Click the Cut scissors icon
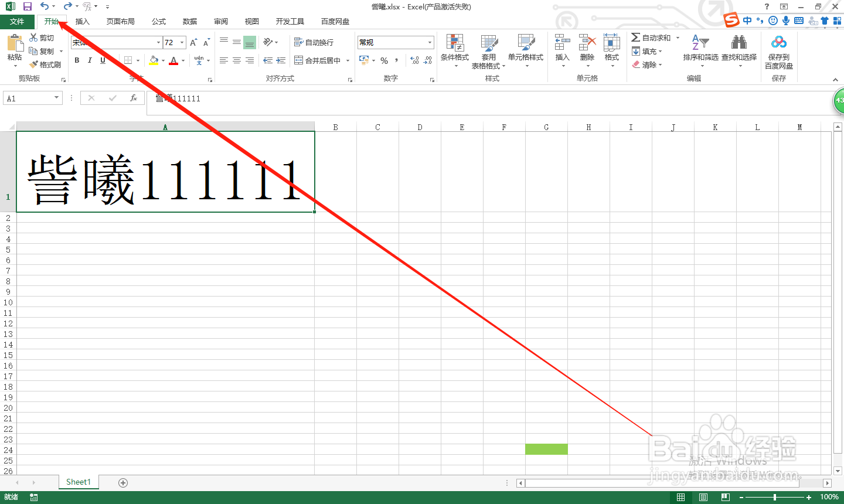 [x=33, y=38]
